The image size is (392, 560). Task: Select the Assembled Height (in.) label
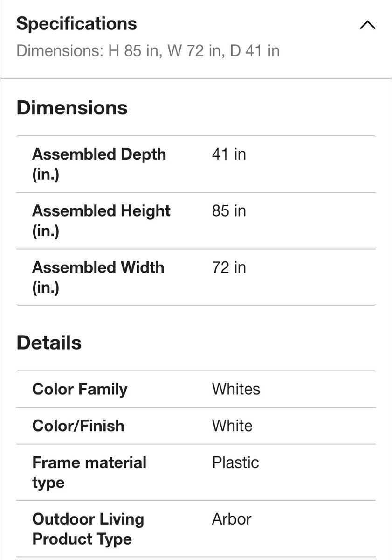101,221
